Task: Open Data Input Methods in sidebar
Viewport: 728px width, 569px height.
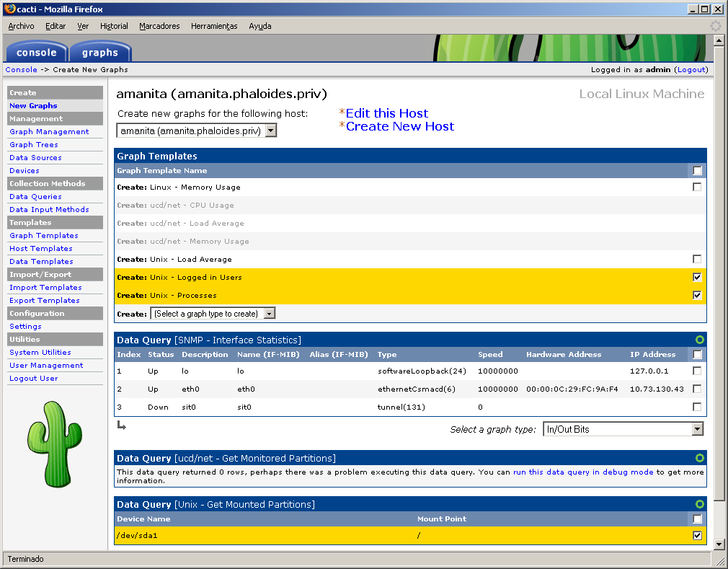Action: click(49, 209)
